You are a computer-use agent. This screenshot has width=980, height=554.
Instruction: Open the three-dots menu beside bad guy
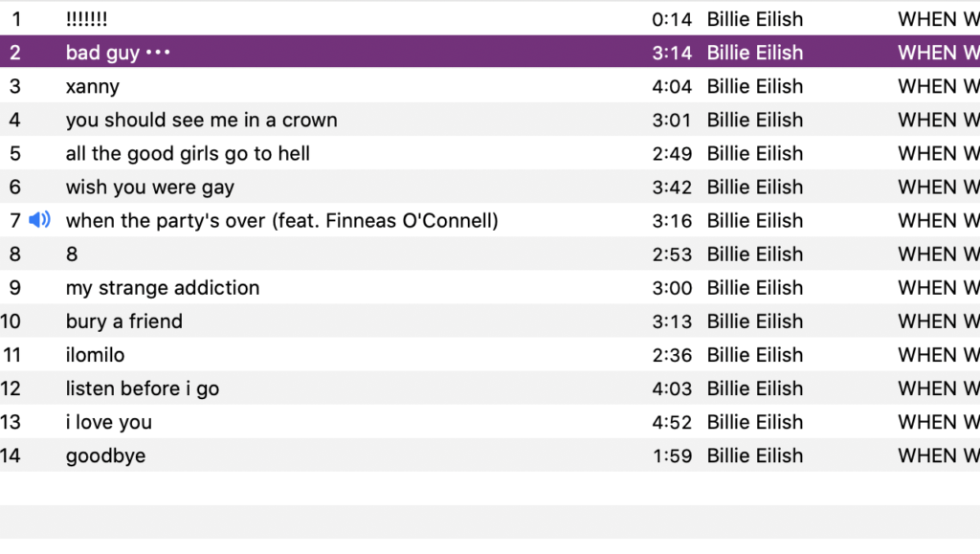(x=158, y=53)
